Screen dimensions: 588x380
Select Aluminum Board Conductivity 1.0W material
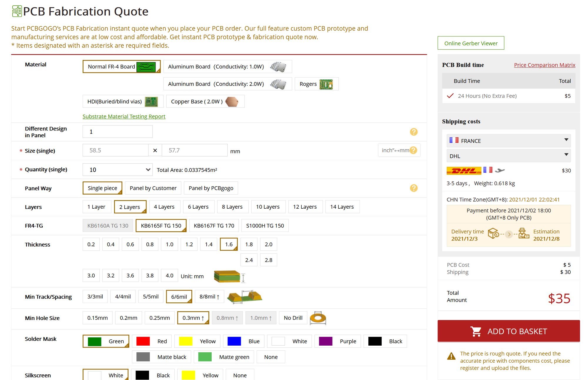click(x=228, y=67)
